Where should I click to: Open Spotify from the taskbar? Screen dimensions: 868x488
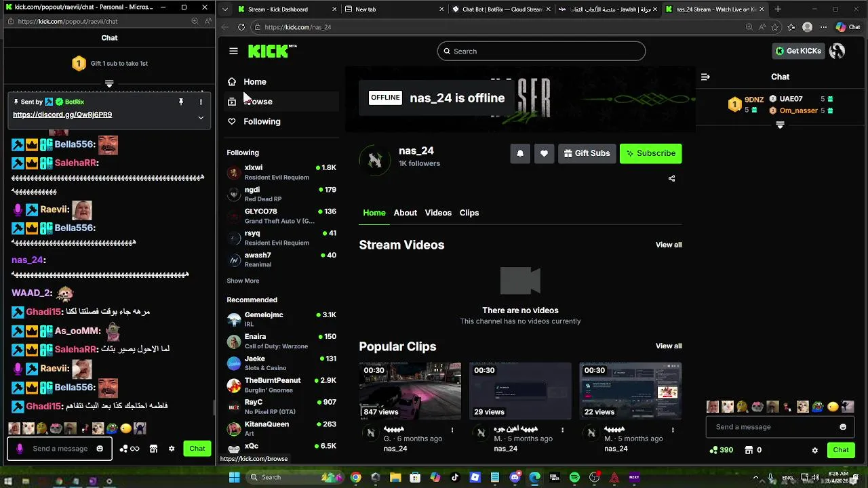pyautogui.click(x=574, y=477)
